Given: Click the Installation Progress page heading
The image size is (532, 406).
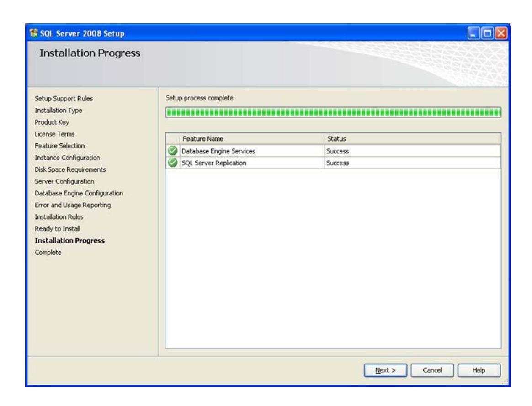Looking at the screenshot, I should tap(90, 53).
